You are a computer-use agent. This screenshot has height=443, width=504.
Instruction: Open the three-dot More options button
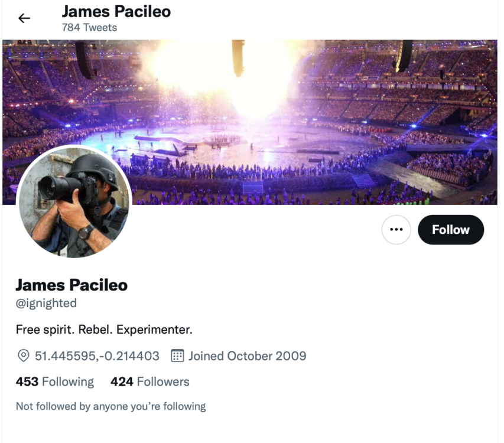(x=396, y=230)
